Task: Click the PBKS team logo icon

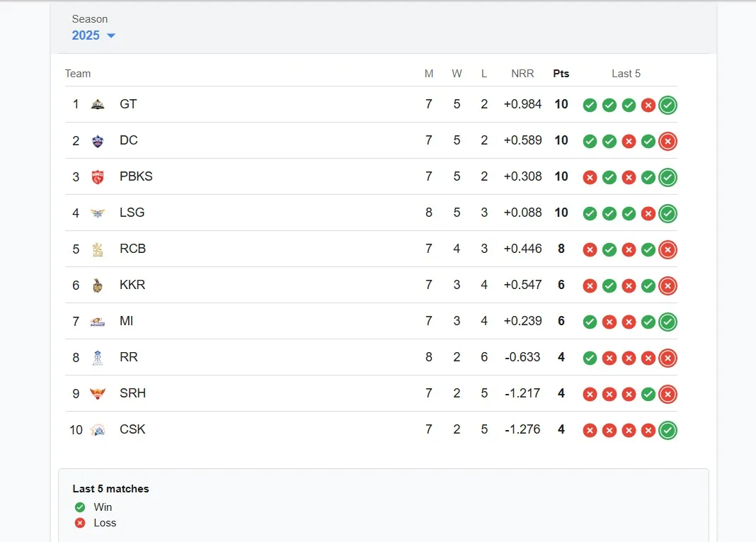Action: [98, 177]
